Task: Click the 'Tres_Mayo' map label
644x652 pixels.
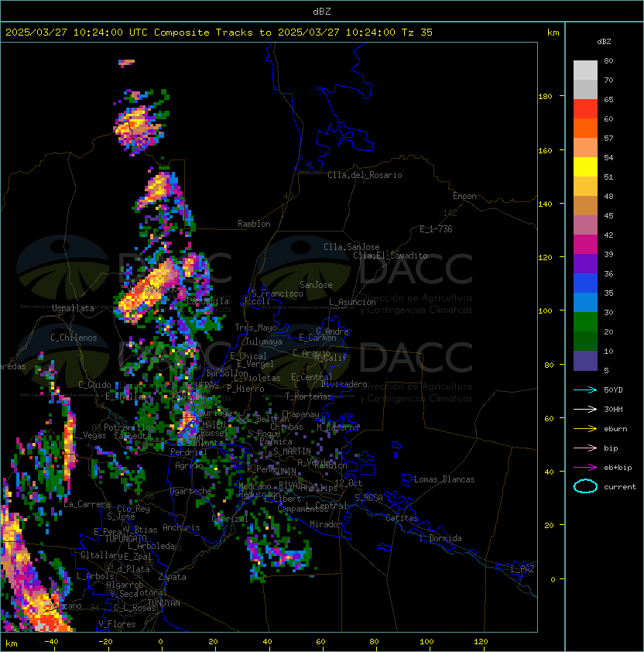Action: (255, 328)
